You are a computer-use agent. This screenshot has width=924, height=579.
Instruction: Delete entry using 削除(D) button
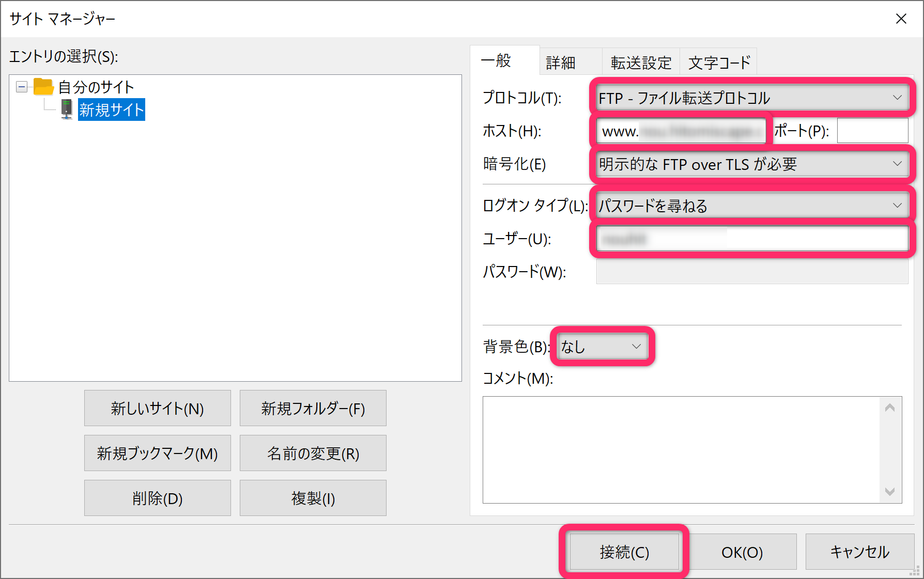click(x=157, y=497)
